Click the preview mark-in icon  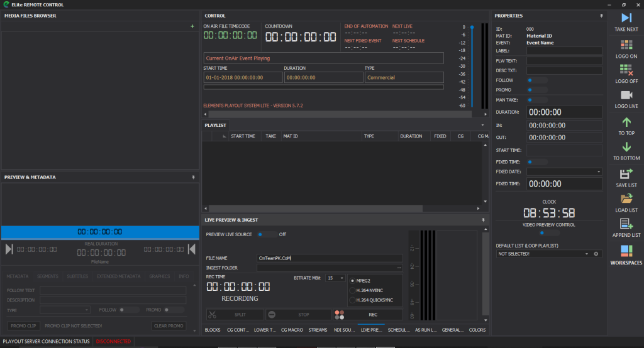click(9, 249)
